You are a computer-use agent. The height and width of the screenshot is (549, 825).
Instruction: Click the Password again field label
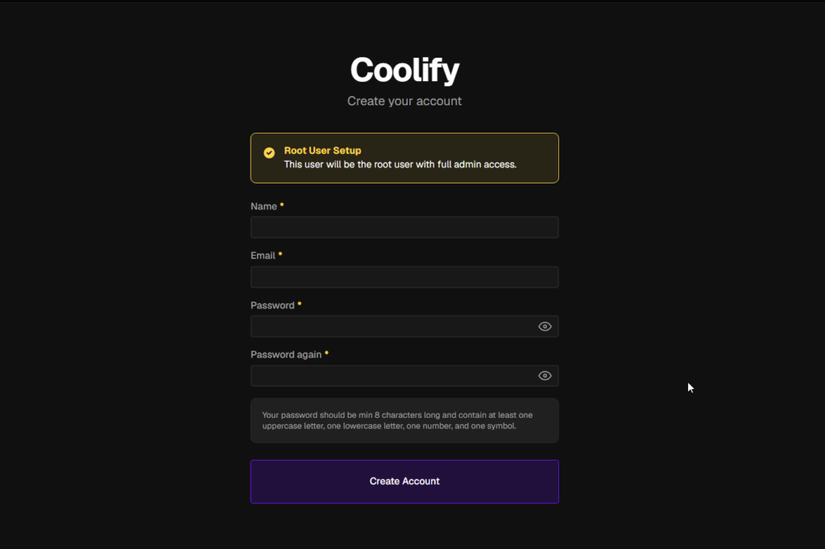point(286,355)
